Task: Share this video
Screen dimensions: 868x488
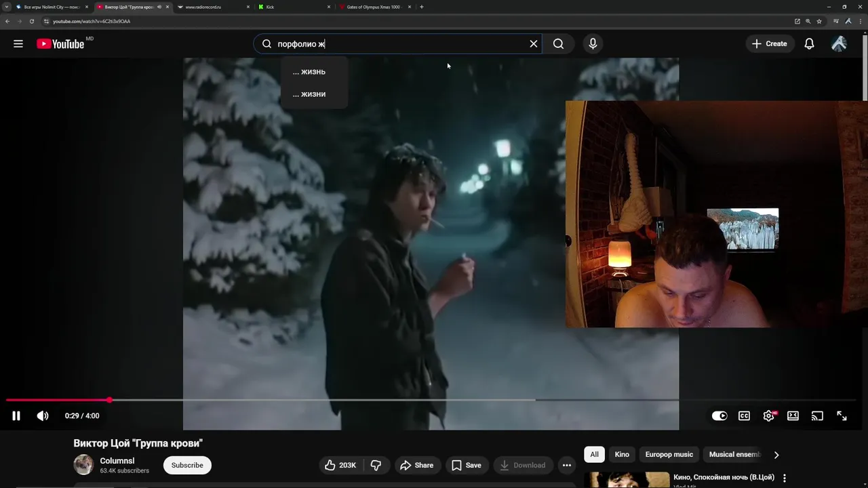Action: coord(416,465)
